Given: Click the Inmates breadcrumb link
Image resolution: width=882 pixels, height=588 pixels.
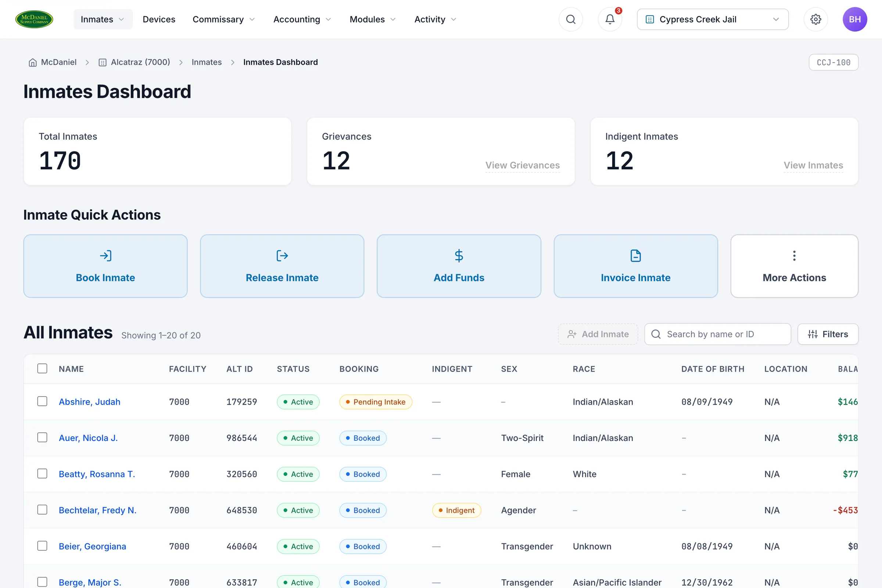Looking at the screenshot, I should (x=207, y=62).
